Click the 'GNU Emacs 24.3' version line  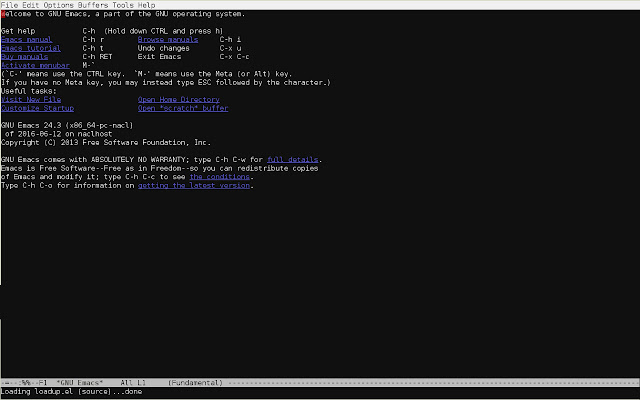click(x=67, y=125)
